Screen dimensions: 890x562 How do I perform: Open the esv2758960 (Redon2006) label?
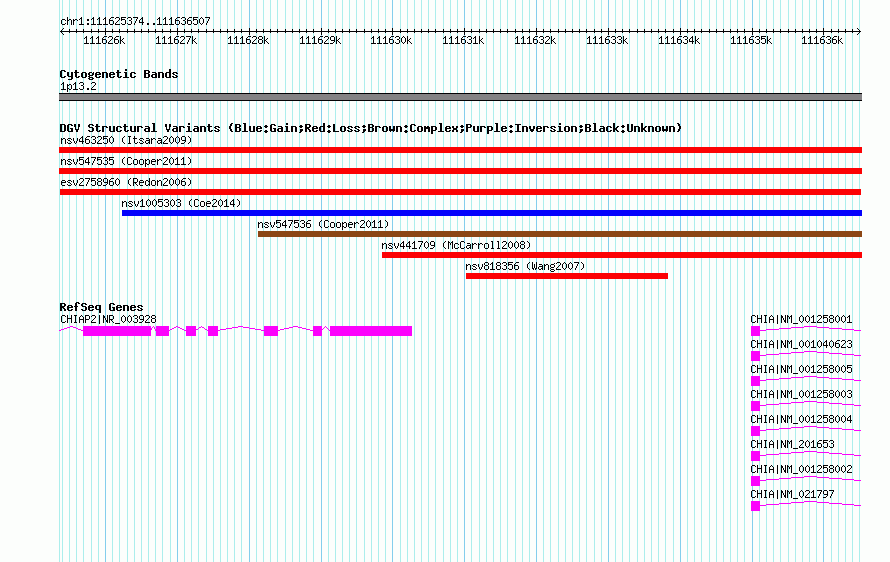(126, 182)
